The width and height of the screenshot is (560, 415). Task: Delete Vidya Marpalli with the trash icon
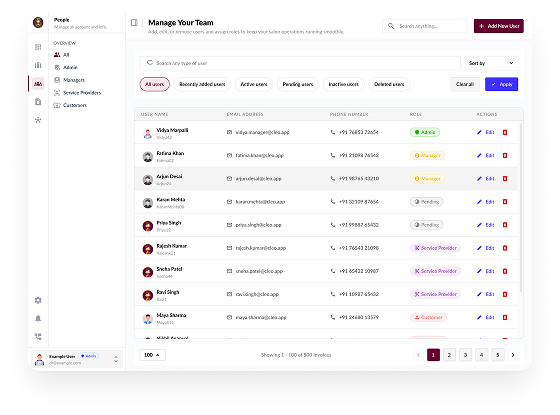[505, 132]
